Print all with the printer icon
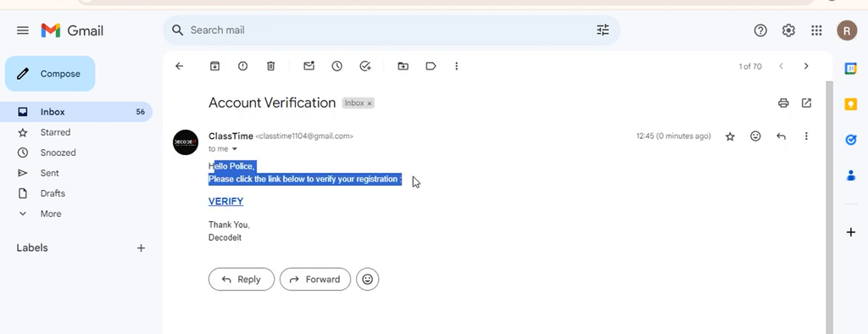Screen dimensions: 868x334 point(782,103)
